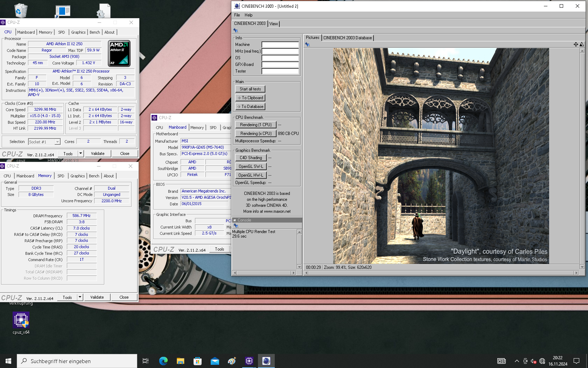The width and height of the screenshot is (588, 368).
Task: Open the Windows Start menu
Action: tap(8, 361)
